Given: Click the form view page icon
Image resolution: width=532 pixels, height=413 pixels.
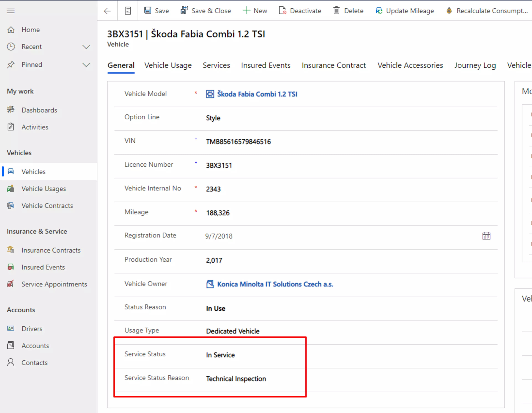Looking at the screenshot, I should 128,11.
